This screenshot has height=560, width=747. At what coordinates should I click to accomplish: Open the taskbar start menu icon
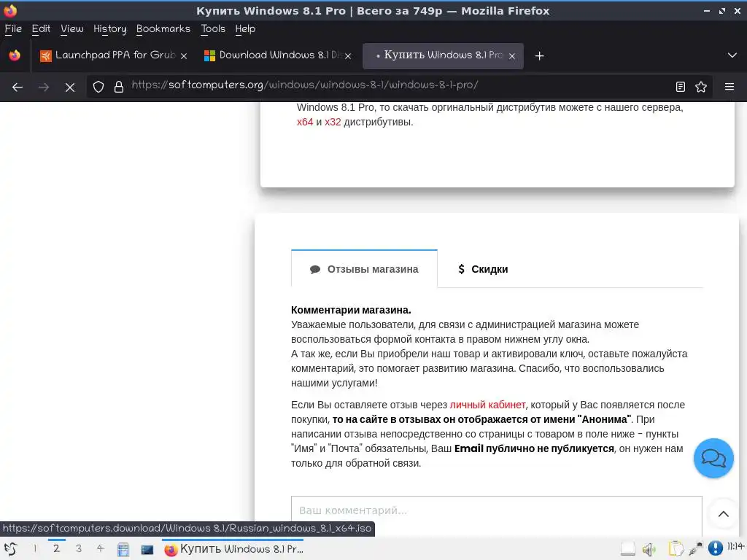tap(11, 549)
